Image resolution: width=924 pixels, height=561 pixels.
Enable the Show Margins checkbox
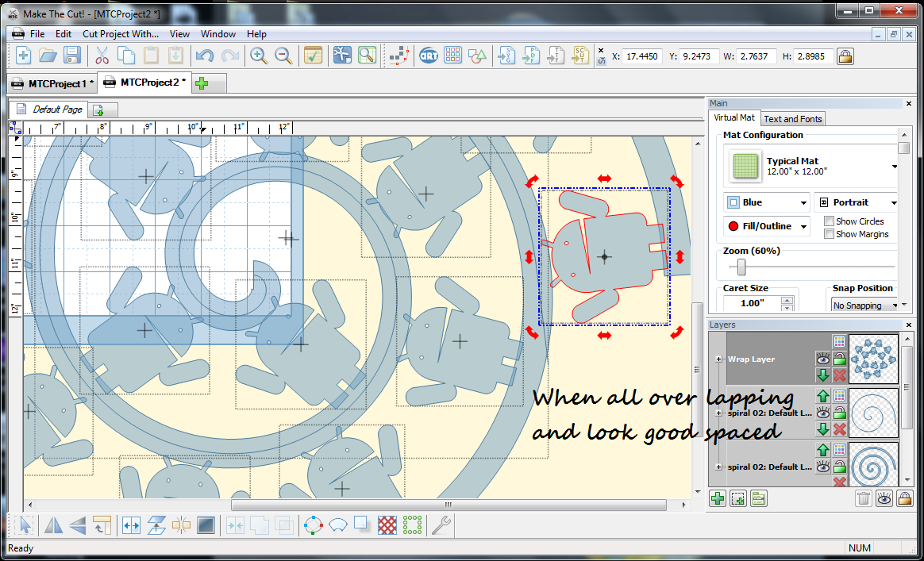coord(829,234)
